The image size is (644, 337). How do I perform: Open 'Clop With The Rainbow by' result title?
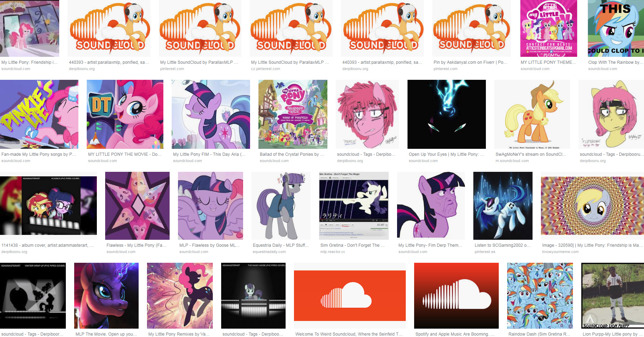click(x=615, y=62)
